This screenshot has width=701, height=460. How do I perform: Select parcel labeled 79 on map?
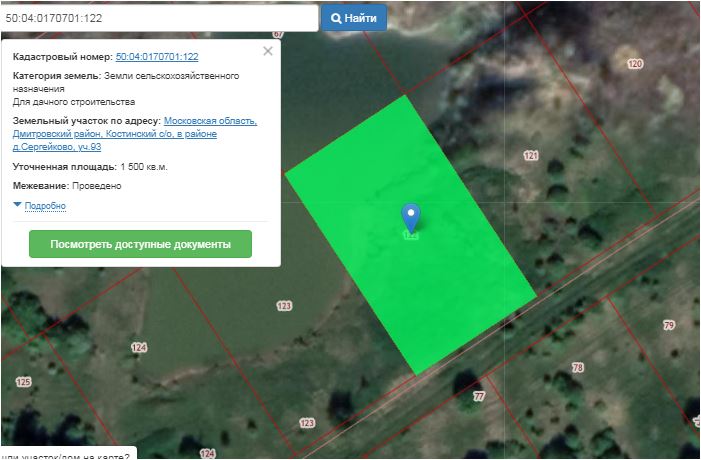[x=669, y=325]
